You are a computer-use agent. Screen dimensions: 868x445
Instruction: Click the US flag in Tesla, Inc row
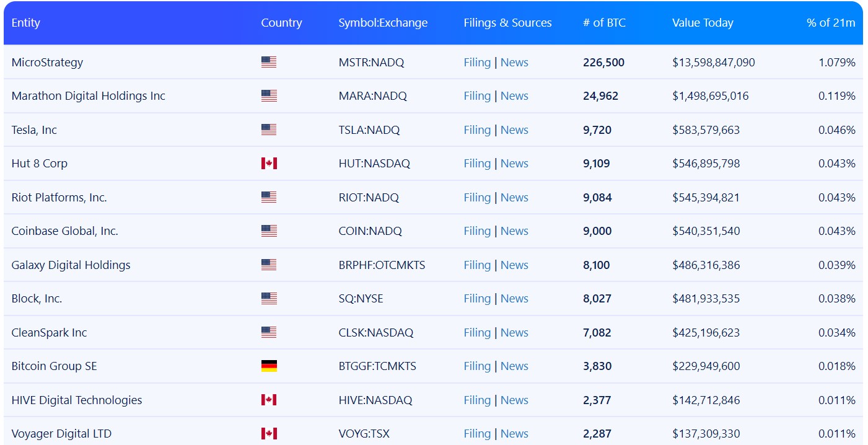click(269, 130)
